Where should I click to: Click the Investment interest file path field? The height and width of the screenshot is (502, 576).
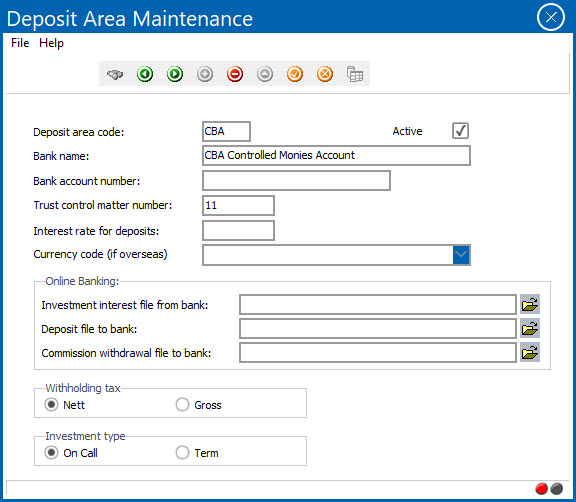378,304
